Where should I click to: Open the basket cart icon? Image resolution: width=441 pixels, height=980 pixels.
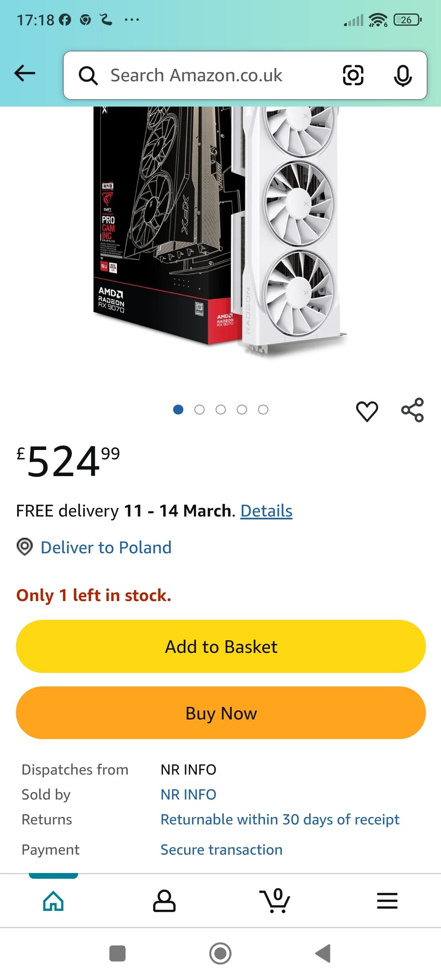275,900
